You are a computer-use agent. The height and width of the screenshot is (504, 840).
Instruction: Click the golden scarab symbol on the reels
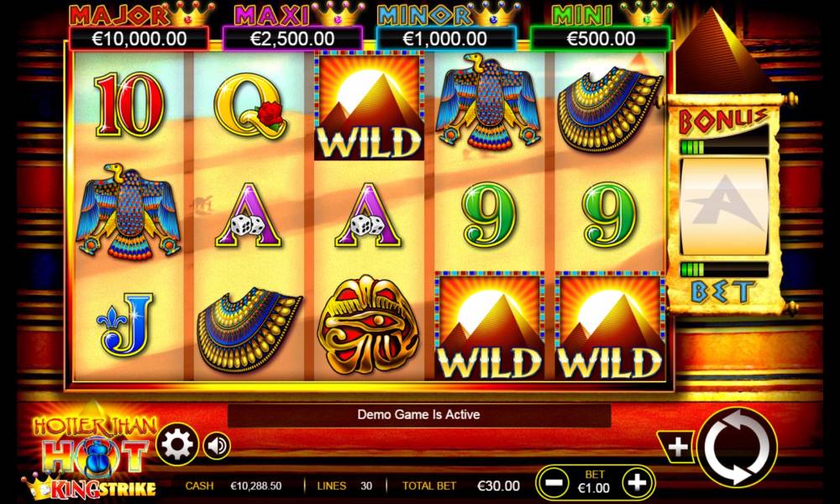[x=368, y=324]
